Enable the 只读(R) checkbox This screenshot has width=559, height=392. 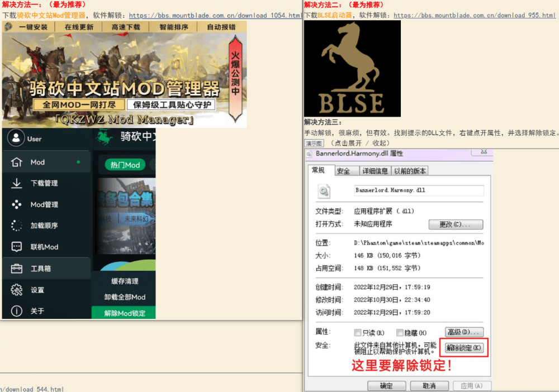358,332
